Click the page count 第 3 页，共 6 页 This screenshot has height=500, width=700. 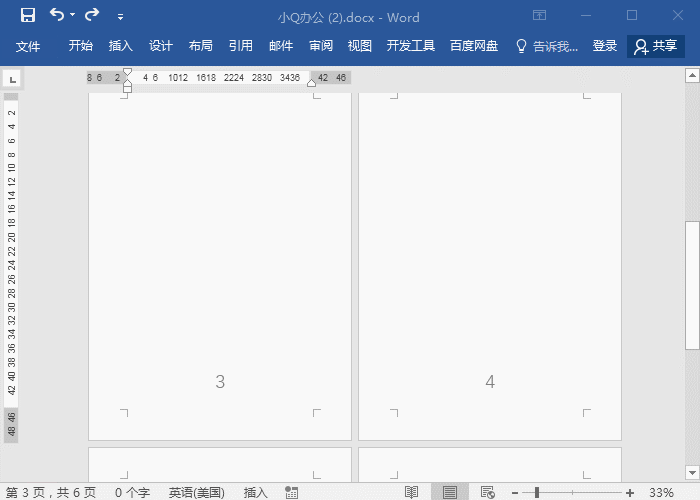point(51,492)
